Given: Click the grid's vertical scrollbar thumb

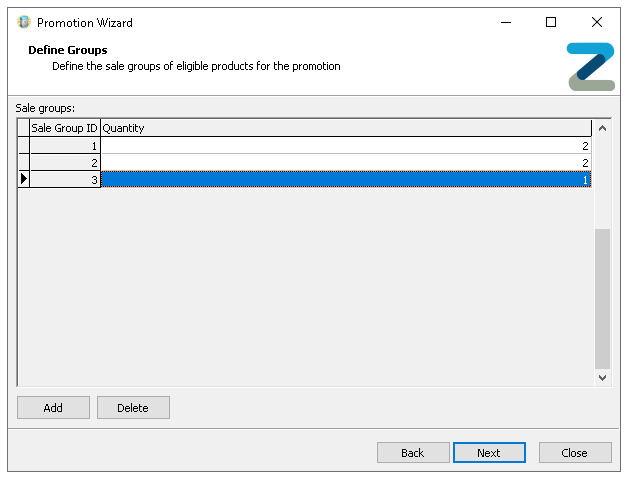Looking at the screenshot, I should (602, 298).
